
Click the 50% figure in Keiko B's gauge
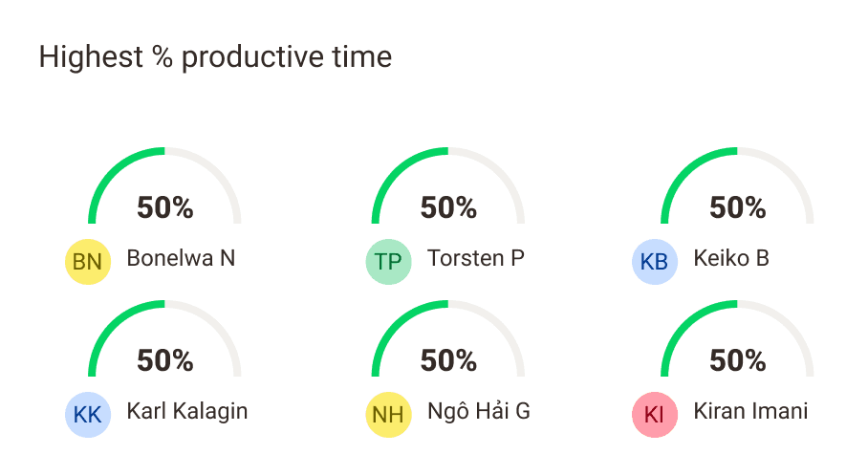(x=737, y=207)
